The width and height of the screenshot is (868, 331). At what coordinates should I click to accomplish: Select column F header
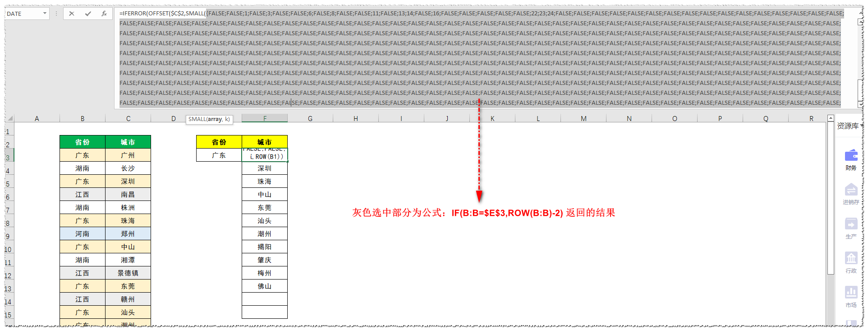coord(265,118)
